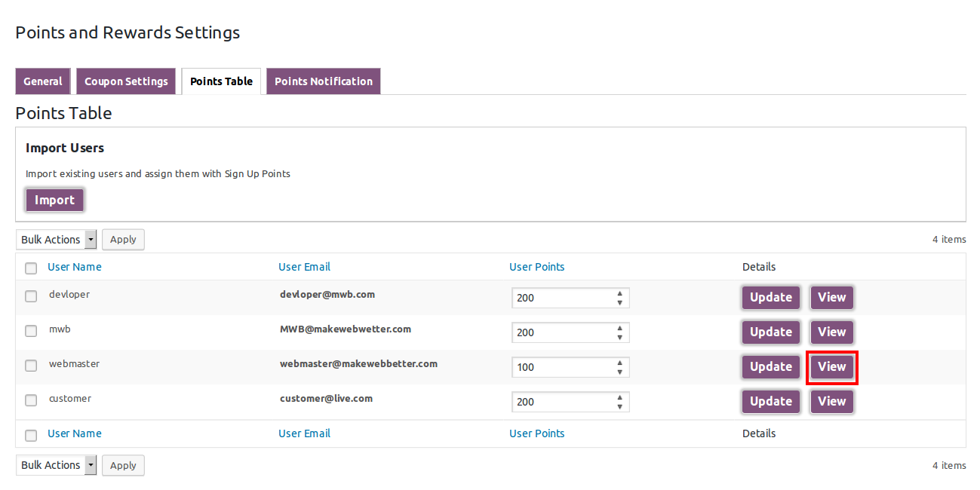Click inside devloper's points input field
The height and width of the screenshot is (490, 980).
[558, 297]
